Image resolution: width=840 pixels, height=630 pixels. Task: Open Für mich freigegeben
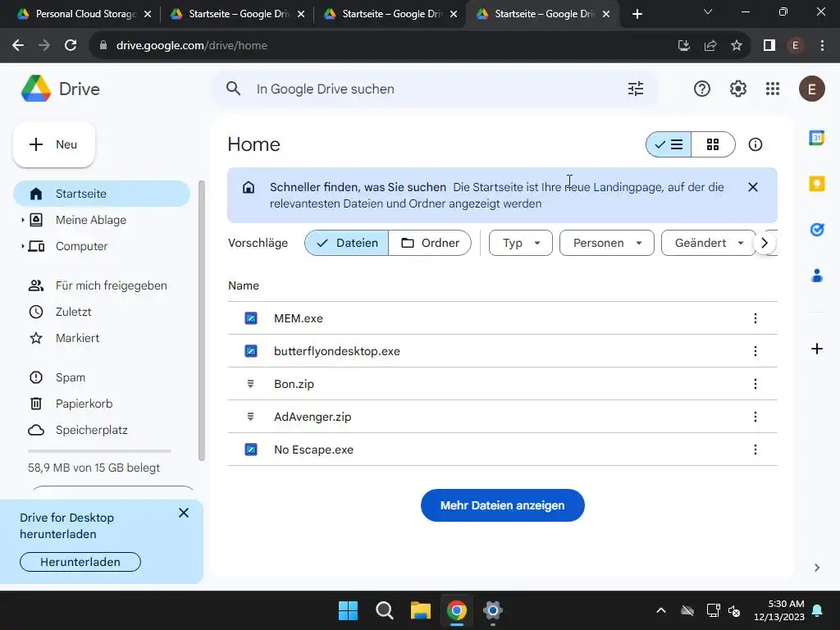coord(102,285)
